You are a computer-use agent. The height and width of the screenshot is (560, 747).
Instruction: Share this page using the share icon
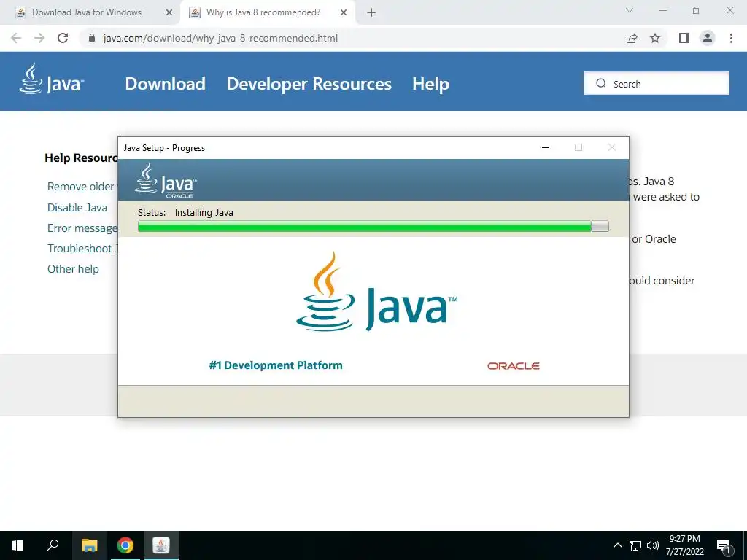point(632,38)
